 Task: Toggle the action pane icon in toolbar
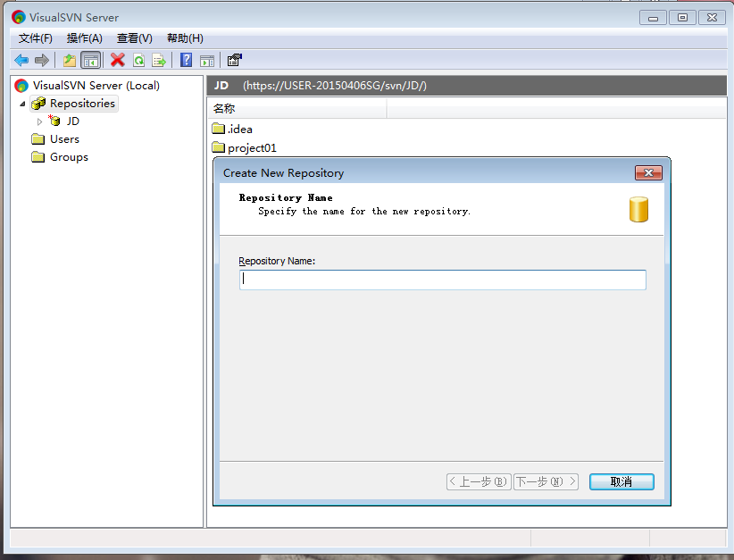[x=207, y=61]
